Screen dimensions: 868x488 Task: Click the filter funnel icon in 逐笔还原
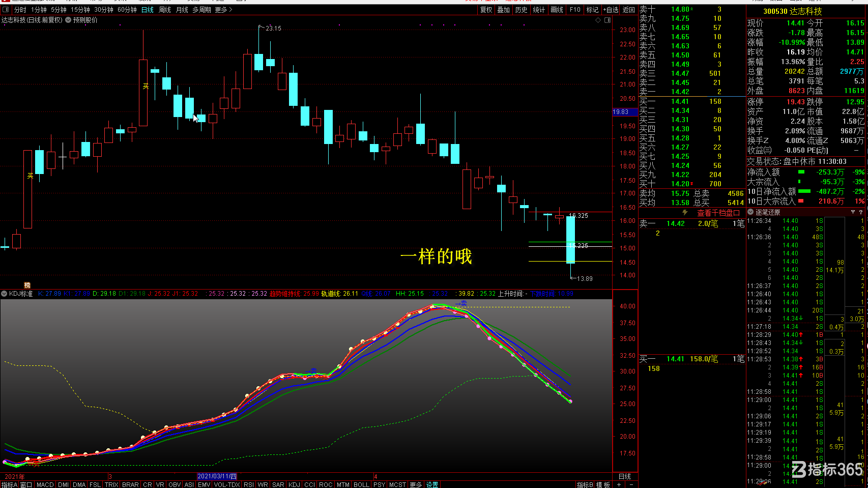tap(853, 212)
